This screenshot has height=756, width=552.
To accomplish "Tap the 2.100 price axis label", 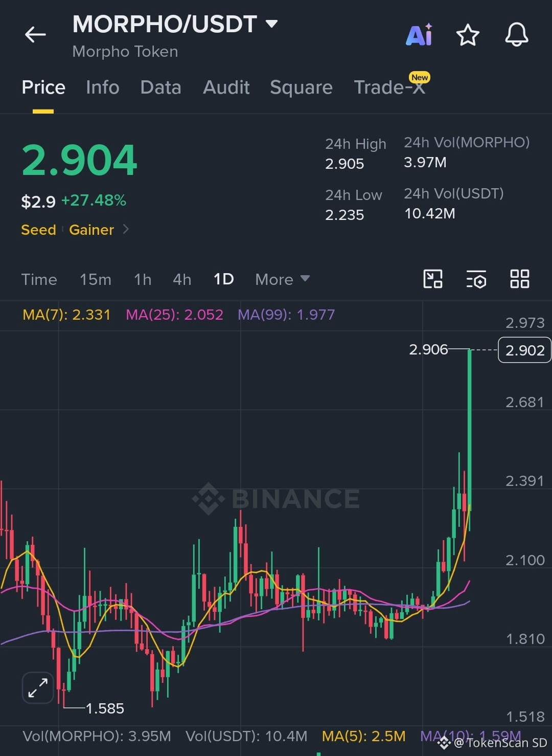I will pos(525,560).
